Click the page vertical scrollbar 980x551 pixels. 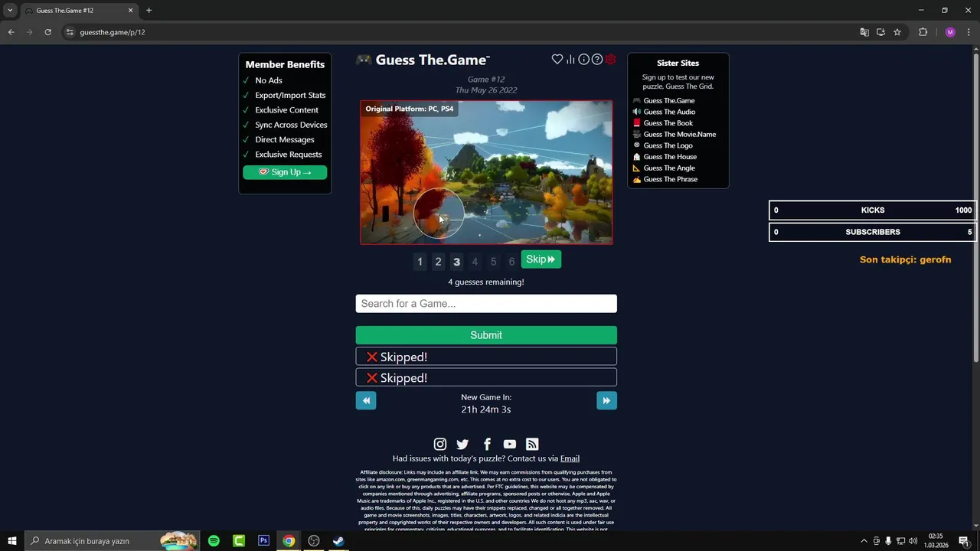[975, 207]
